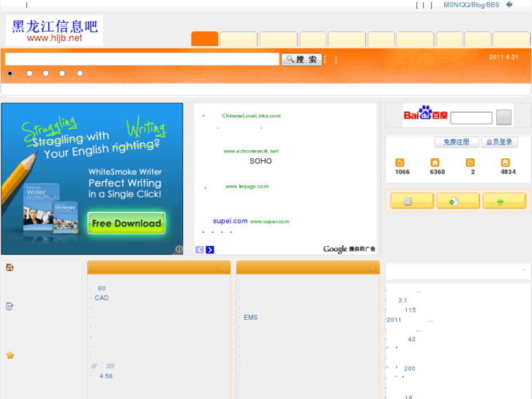532x399 pixels.
Task: Select the middle radio option under the search box
Action: pos(45,73)
